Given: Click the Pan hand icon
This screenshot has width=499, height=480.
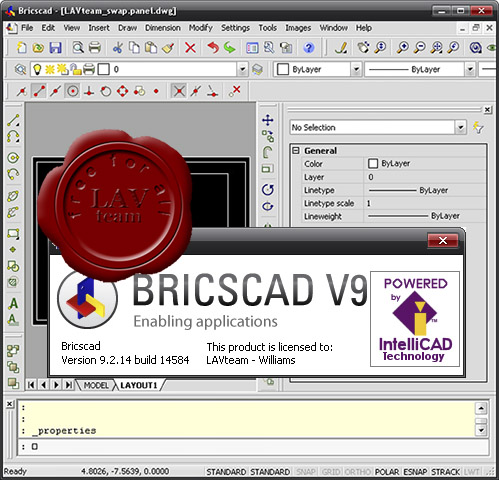Looking at the screenshot, I should [363, 48].
